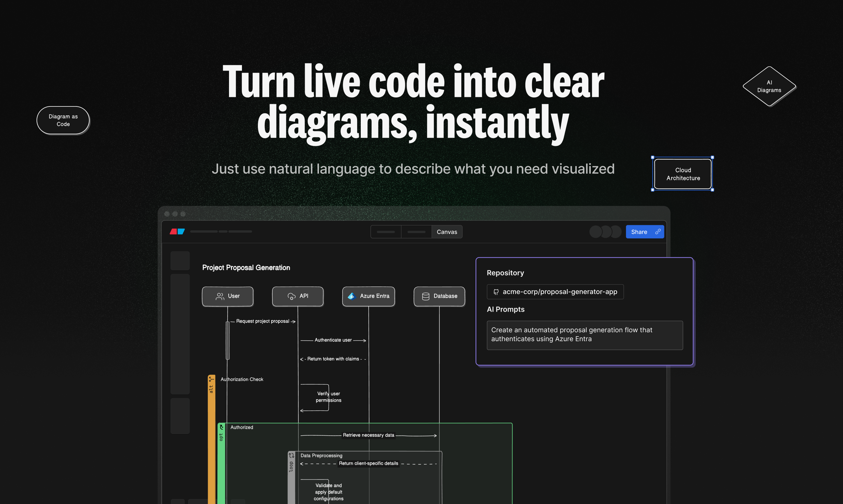Click the Database cylinder icon
Viewport: 843px width, 504px height.
pyautogui.click(x=425, y=296)
